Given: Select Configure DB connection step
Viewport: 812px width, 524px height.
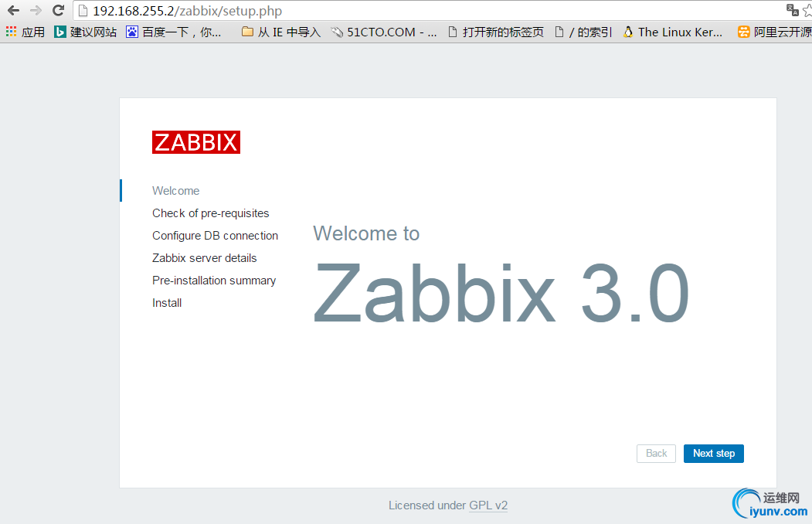Looking at the screenshot, I should [215, 236].
